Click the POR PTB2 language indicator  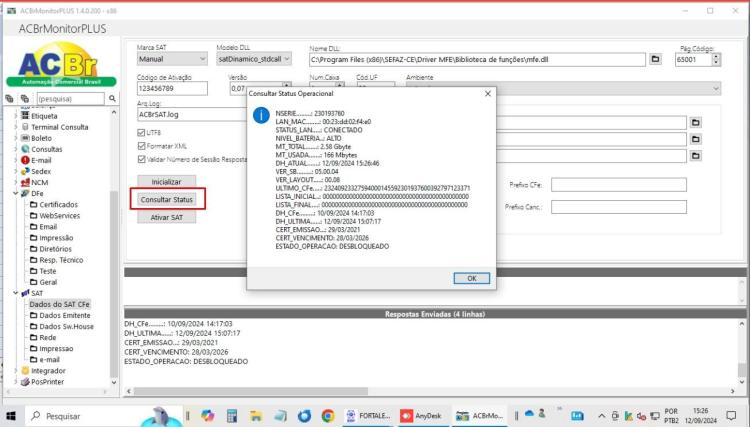(671, 416)
